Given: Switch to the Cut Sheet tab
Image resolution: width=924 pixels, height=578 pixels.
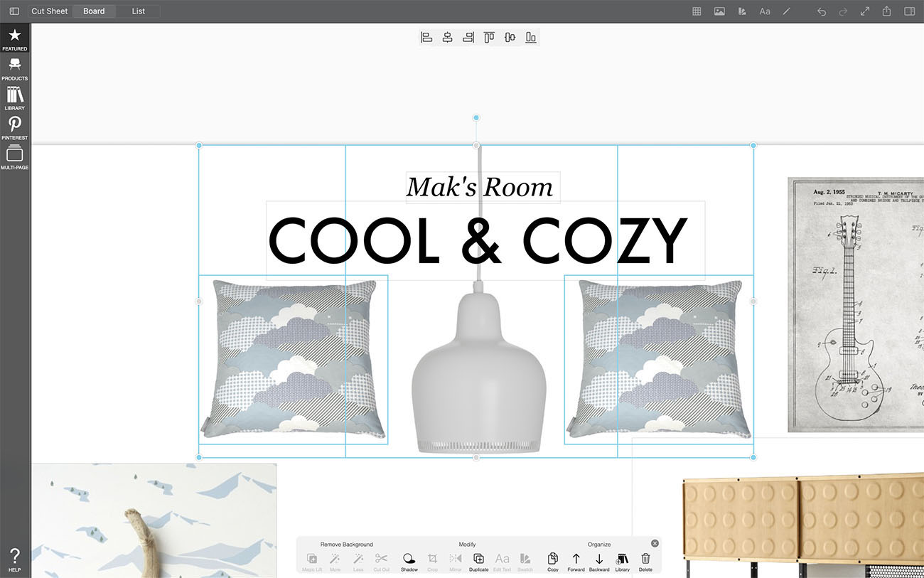Looking at the screenshot, I should coord(50,11).
